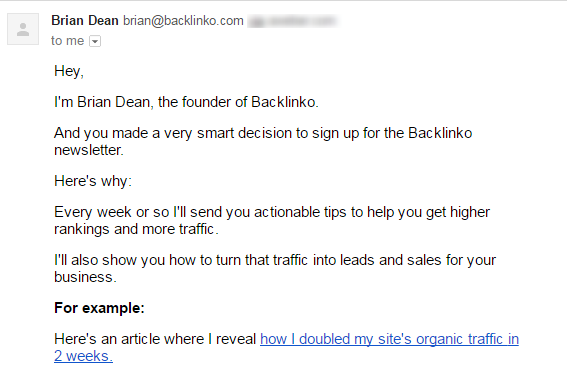Viewport: 567px width, 375px height.
Task: Click the "2 weeks." link text
Action: [83, 356]
